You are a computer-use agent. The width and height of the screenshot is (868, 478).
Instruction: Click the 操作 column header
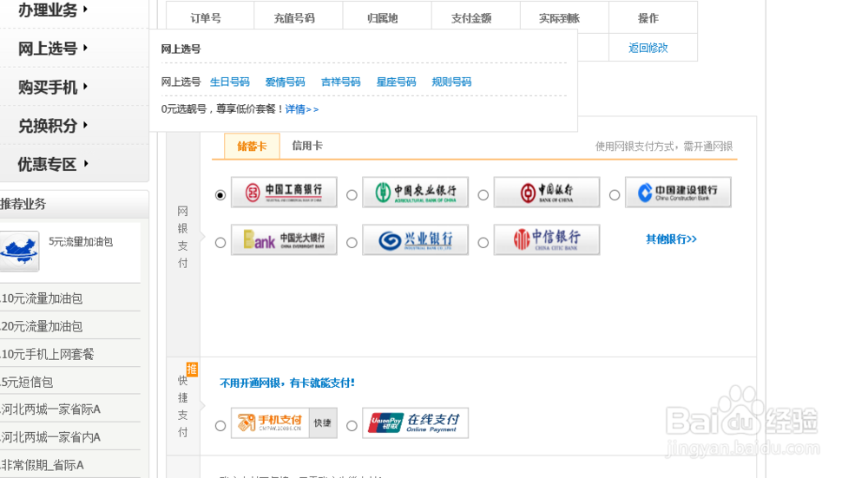click(648, 18)
